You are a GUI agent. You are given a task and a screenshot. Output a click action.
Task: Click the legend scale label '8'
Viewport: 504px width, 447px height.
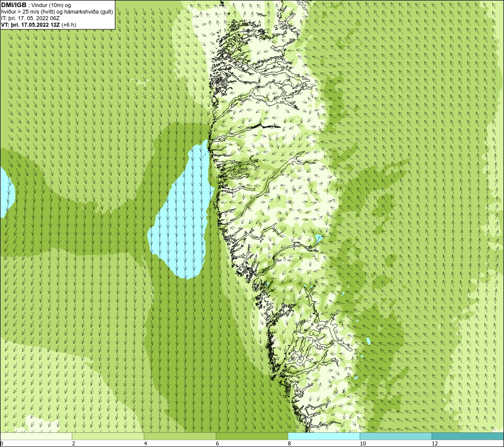[290, 443]
